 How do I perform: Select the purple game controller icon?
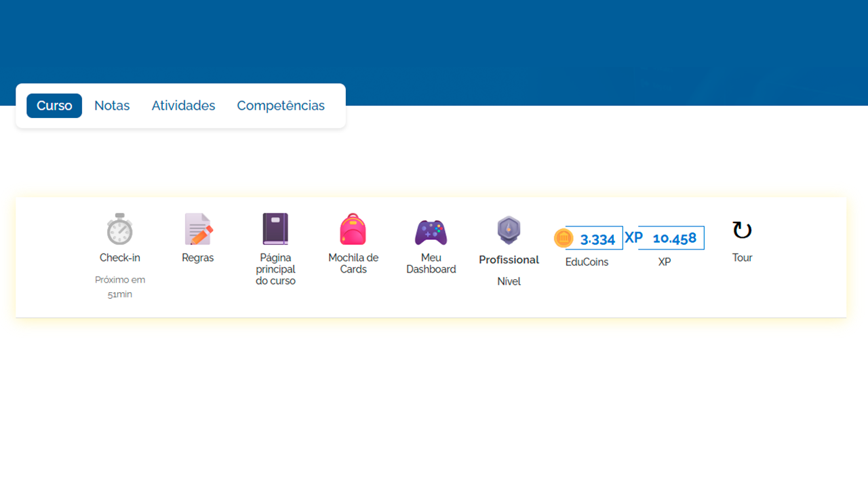point(431,232)
